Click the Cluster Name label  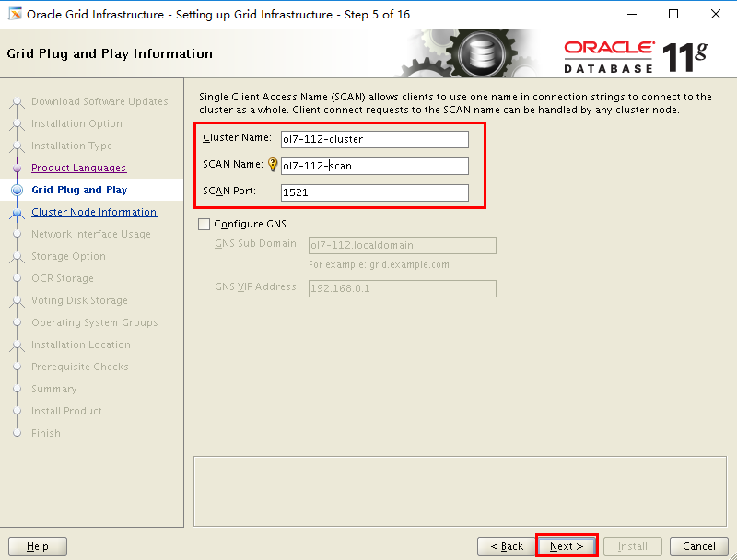click(x=238, y=137)
